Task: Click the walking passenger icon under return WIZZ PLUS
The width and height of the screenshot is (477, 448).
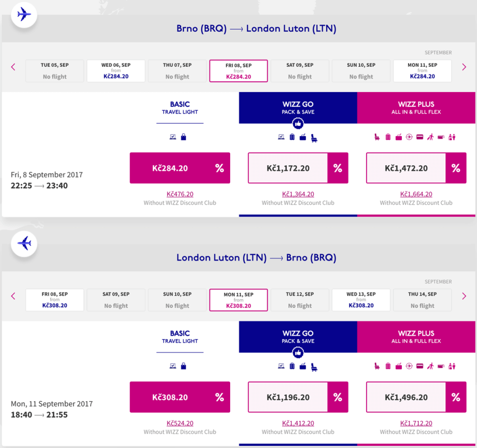Action: (430, 366)
